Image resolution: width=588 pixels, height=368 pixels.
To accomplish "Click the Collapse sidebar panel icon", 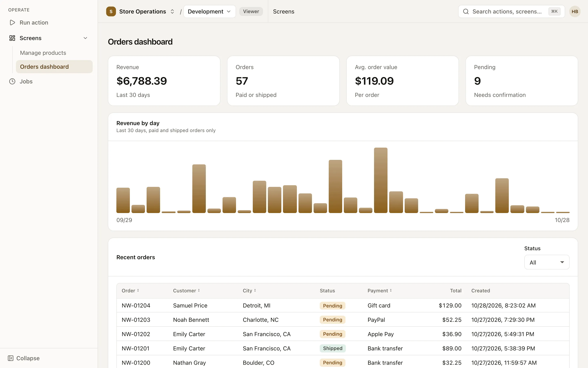I will pos(11,358).
